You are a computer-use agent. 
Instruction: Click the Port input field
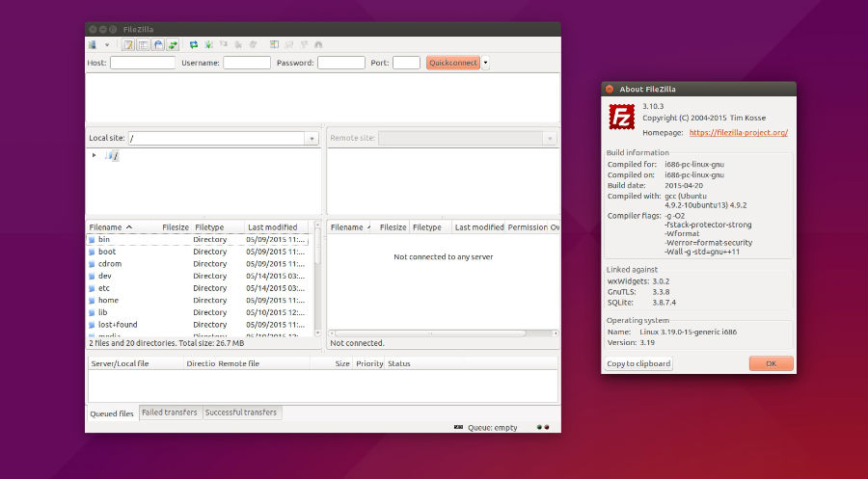tap(406, 63)
